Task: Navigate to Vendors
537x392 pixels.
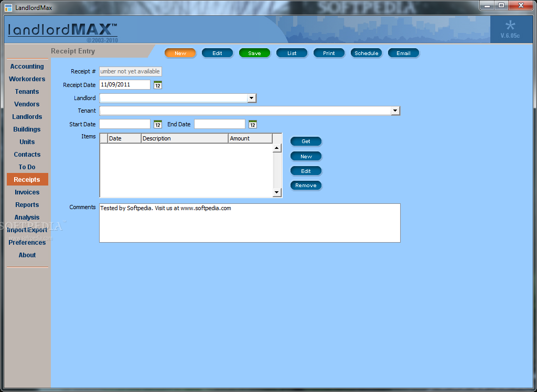Action: (x=27, y=104)
